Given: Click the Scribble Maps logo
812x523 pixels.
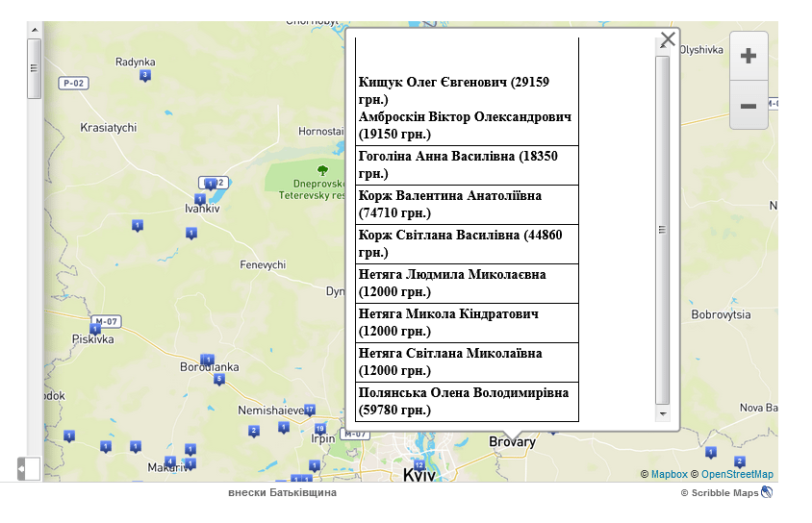Looking at the screenshot, I should coord(767,492).
